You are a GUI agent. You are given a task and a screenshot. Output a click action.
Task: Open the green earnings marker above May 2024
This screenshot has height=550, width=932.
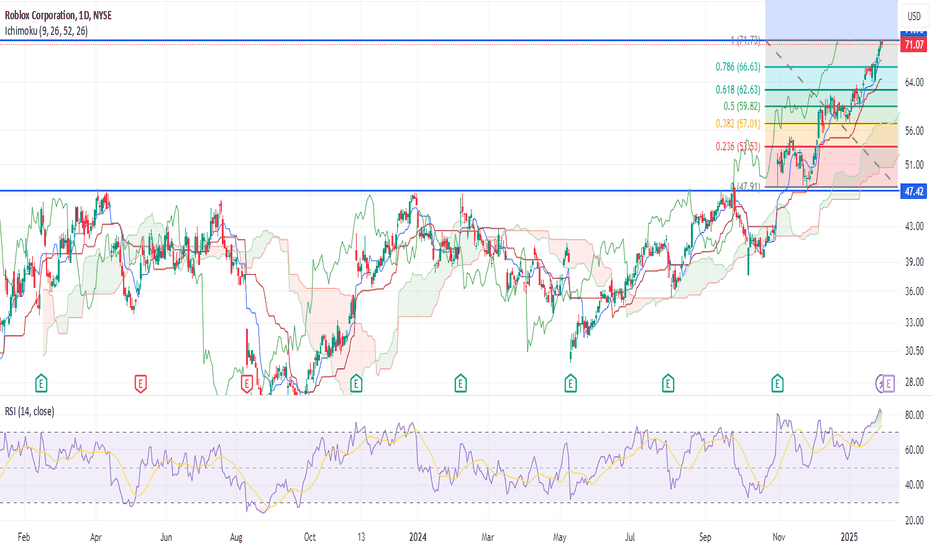click(571, 384)
